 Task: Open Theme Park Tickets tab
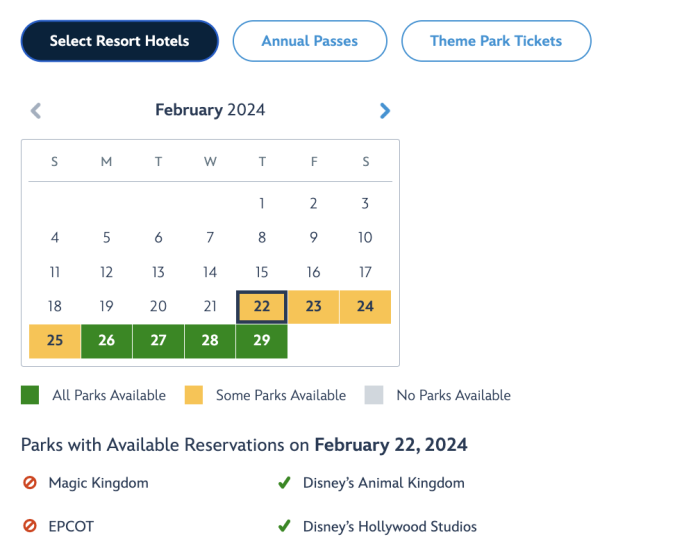tap(496, 41)
